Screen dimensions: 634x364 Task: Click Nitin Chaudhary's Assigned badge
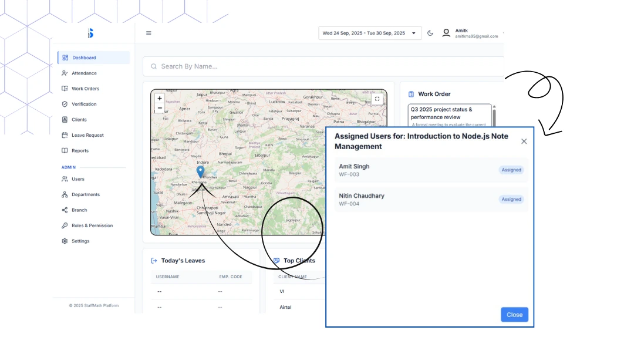[x=511, y=200]
